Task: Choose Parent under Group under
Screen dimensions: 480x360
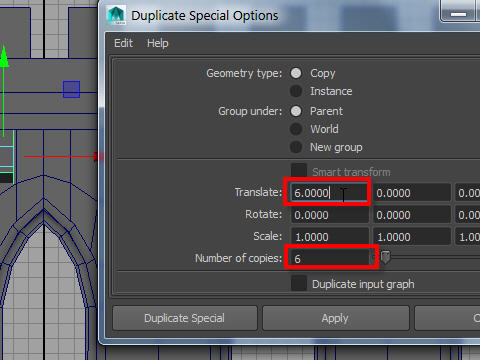Action: coord(296,111)
